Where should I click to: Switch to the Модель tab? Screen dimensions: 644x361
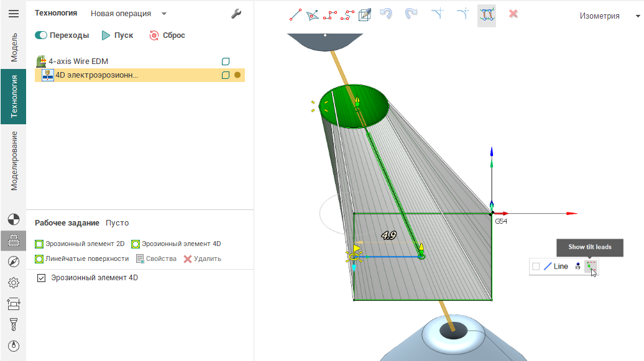point(13,48)
